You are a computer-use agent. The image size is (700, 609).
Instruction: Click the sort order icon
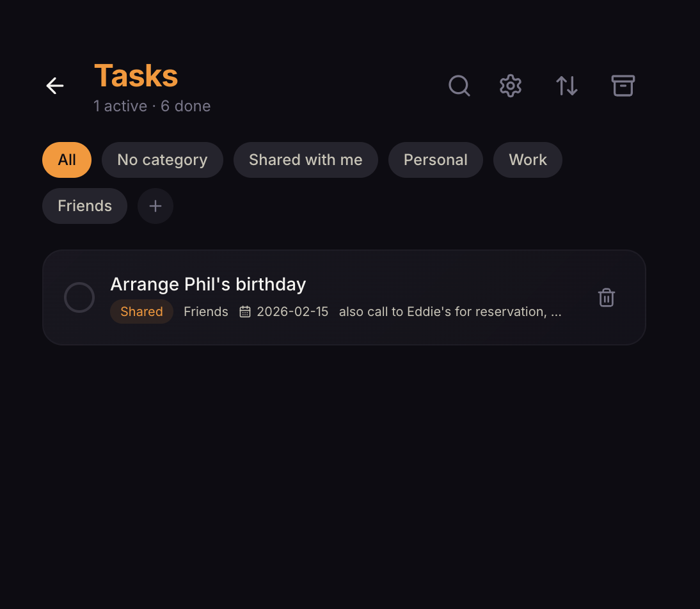566,85
